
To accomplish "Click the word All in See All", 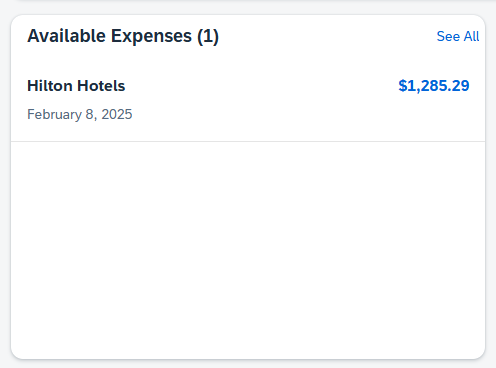I will pyautogui.click(x=472, y=36).
